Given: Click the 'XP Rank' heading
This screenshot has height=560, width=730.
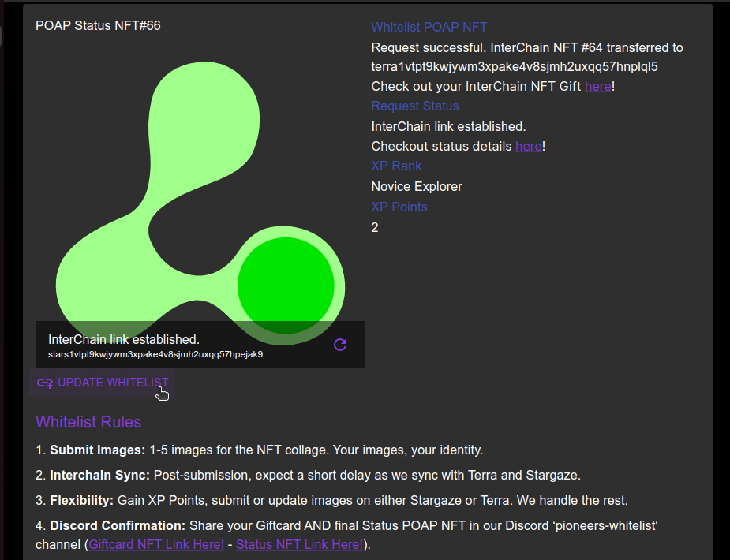Looking at the screenshot, I should coord(396,166).
